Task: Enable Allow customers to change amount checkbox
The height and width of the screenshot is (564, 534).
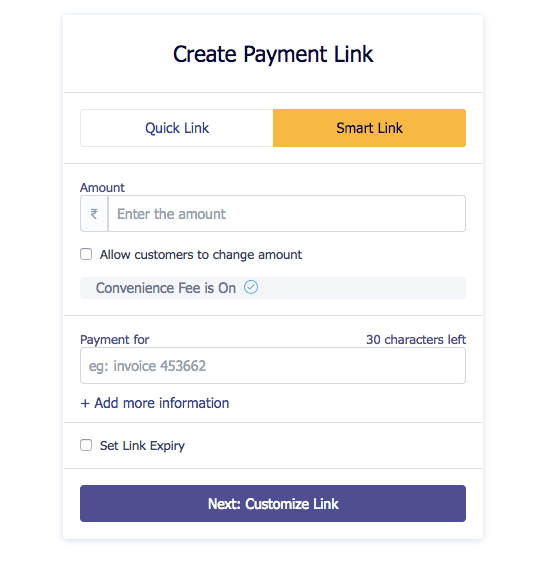Action: (86, 254)
